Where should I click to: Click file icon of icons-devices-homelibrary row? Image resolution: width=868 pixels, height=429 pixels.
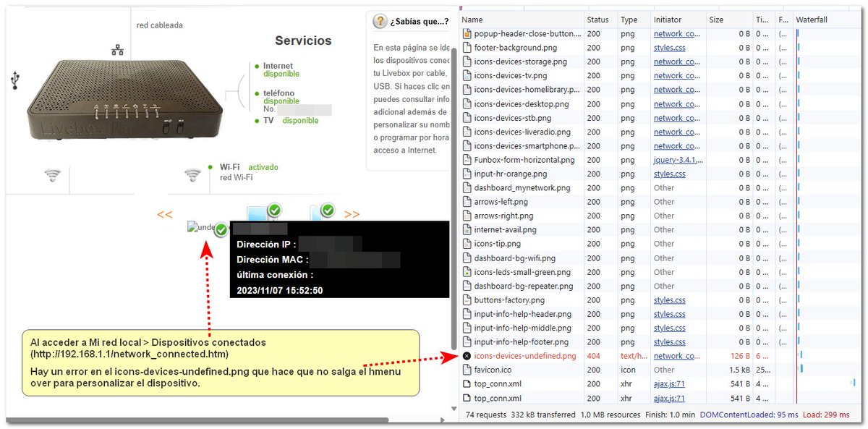467,90
